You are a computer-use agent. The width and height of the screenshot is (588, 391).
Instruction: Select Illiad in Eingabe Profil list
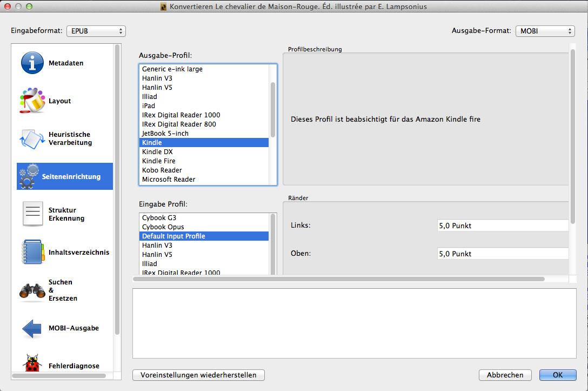(x=204, y=264)
